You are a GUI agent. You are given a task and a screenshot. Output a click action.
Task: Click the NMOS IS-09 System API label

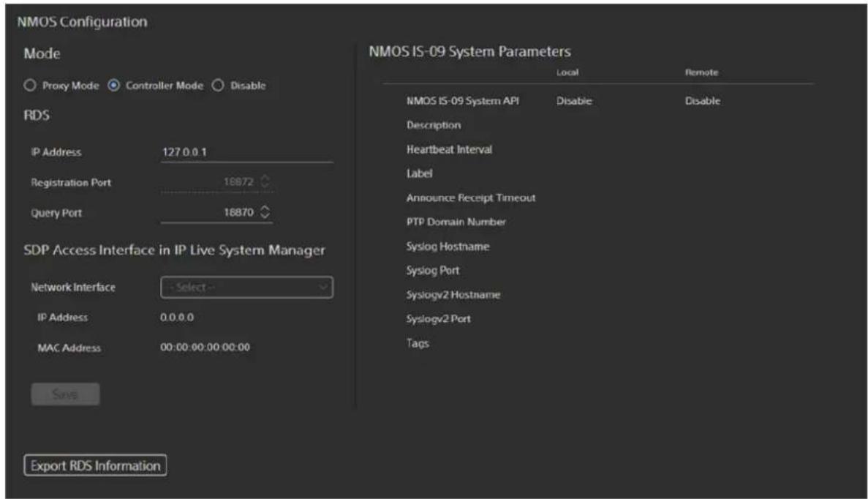pyautogui.click(x=463, y=101)
